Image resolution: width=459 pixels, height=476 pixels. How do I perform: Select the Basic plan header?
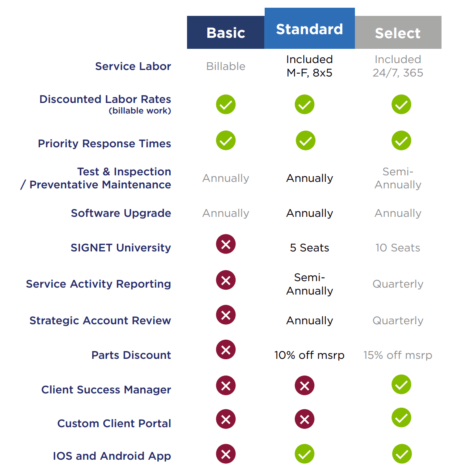point(225,32)
